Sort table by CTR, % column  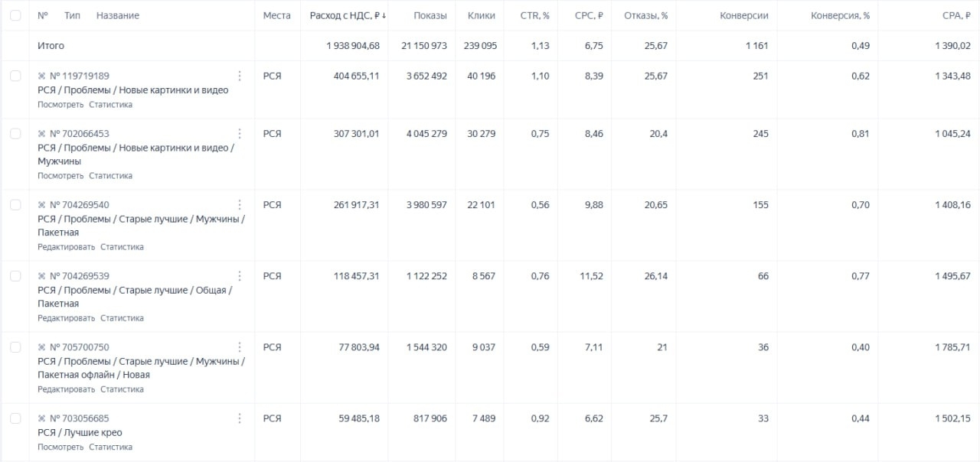click(535, 15)
